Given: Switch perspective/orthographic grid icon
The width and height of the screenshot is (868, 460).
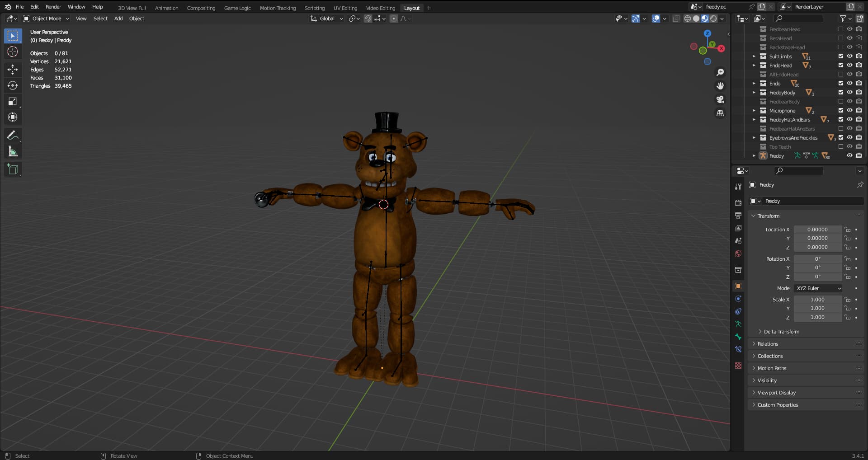Looking at the screenshot, I should coord(720,113).
